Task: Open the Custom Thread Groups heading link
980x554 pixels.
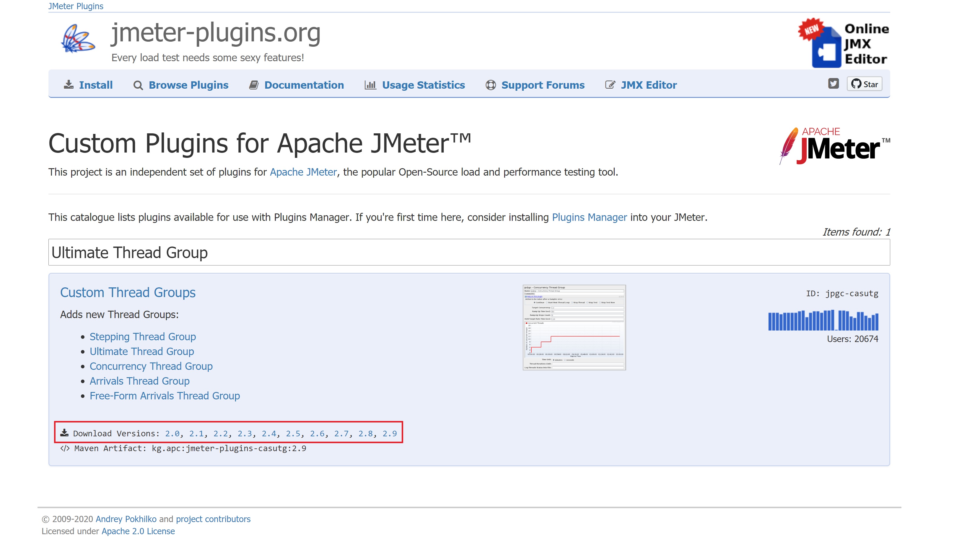Action: (x=128, y=292)
